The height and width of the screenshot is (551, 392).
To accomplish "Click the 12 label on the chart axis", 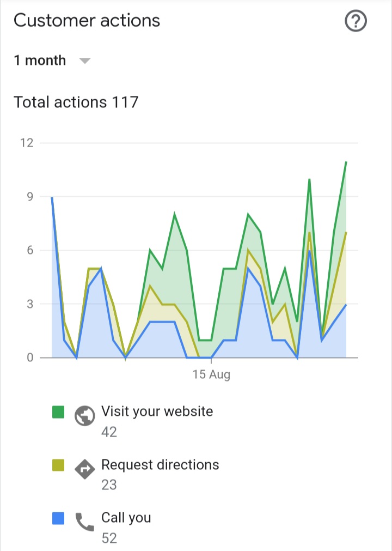I will click(27, 143).
